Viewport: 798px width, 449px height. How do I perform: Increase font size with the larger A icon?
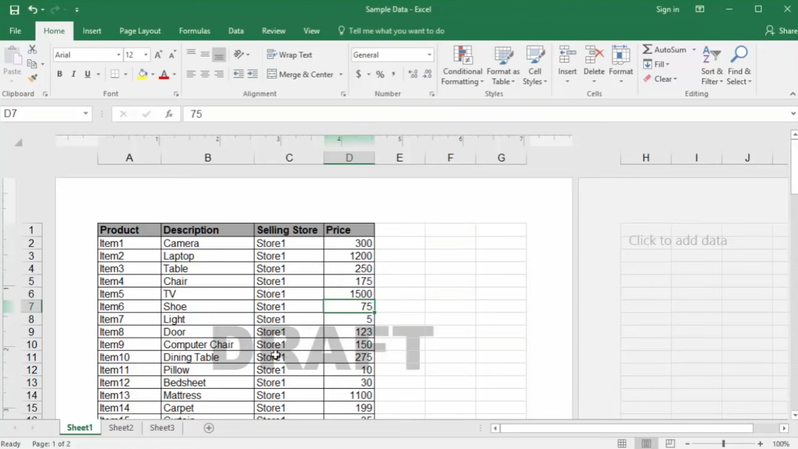(x=158, y=54)
